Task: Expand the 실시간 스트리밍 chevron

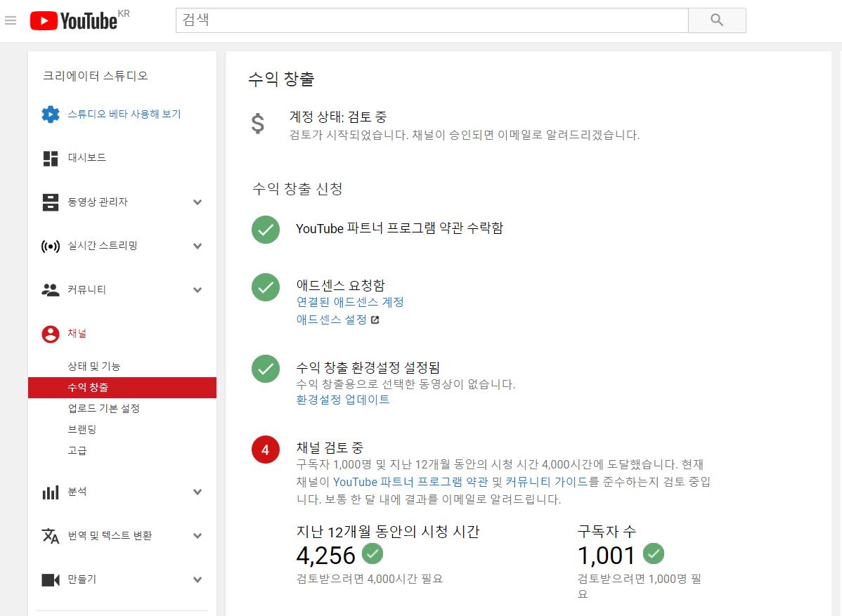Action: pos(197,247)
